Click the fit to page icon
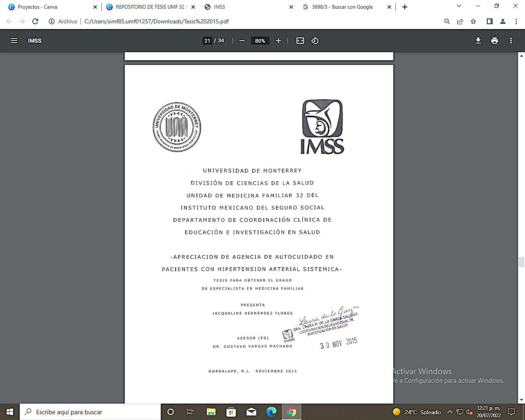The width and height of the screenshot is (525, 420). click(x=300, y=41)
